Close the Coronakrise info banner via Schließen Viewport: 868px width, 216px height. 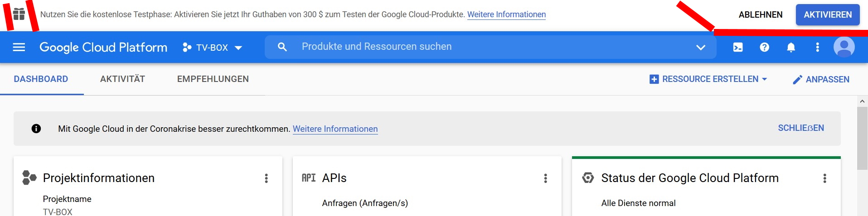click(x=801, y=128)
